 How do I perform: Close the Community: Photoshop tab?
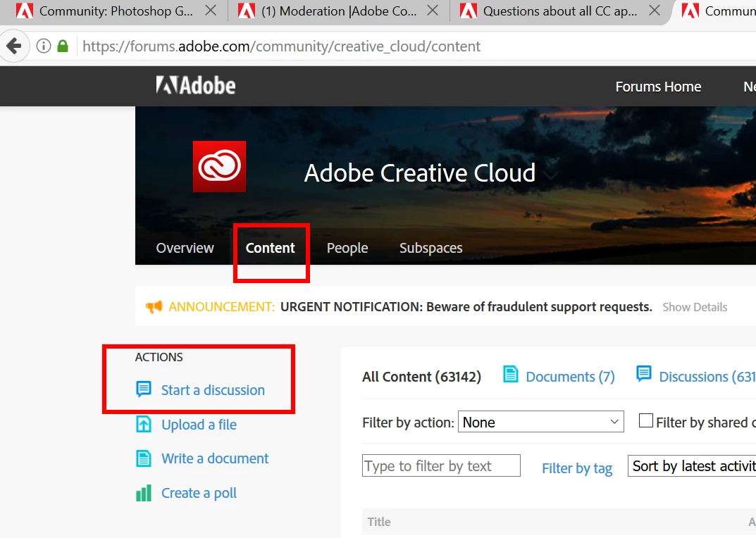(x=211, y=11)
